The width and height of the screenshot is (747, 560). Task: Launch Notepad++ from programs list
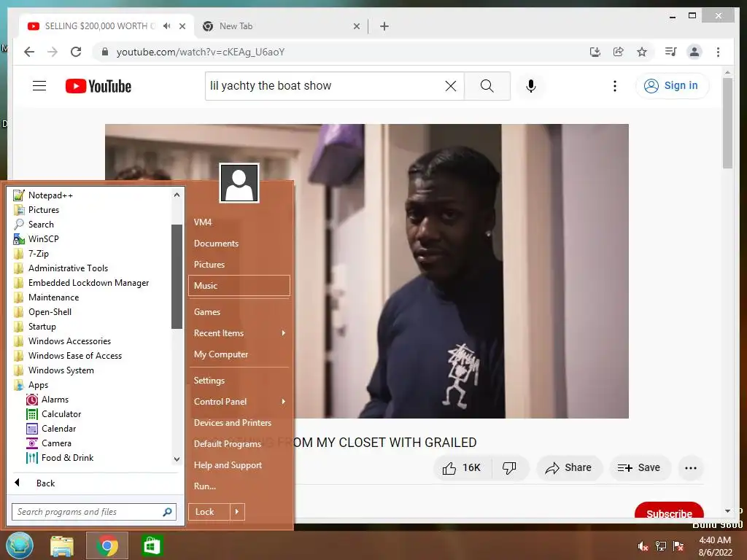click(x=50, y=195)
